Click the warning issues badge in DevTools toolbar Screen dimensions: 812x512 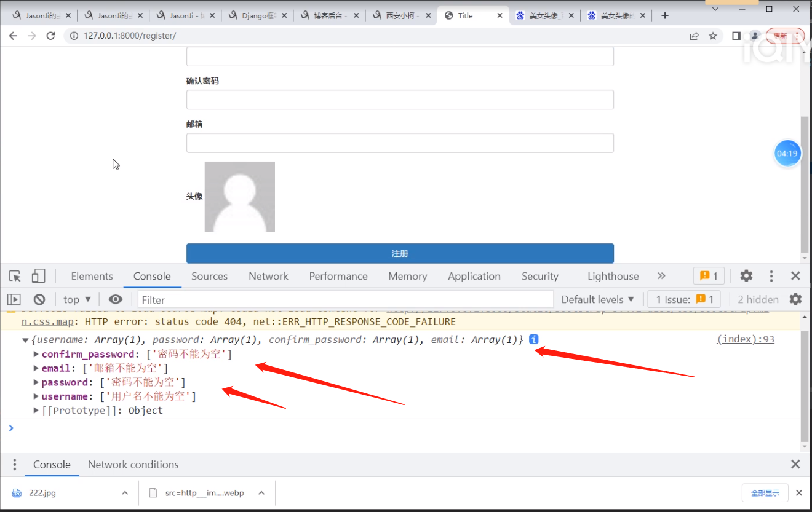pyautogui.click(x=709, y=276)
